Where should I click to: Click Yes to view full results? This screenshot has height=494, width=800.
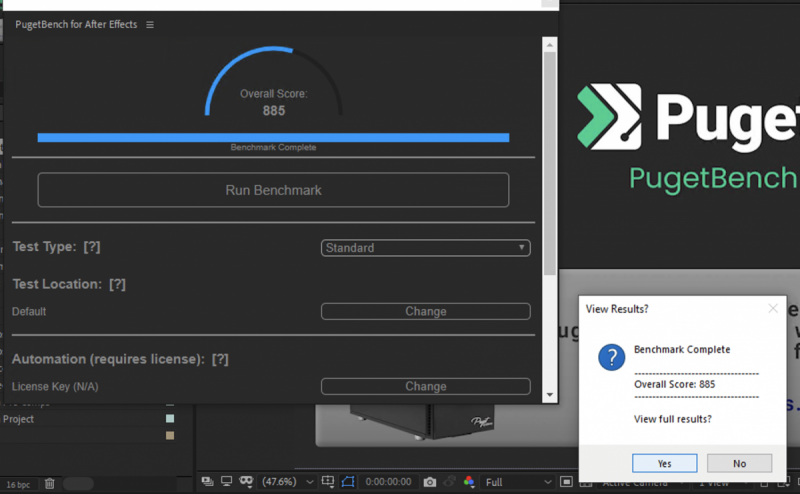pos(664,463)
